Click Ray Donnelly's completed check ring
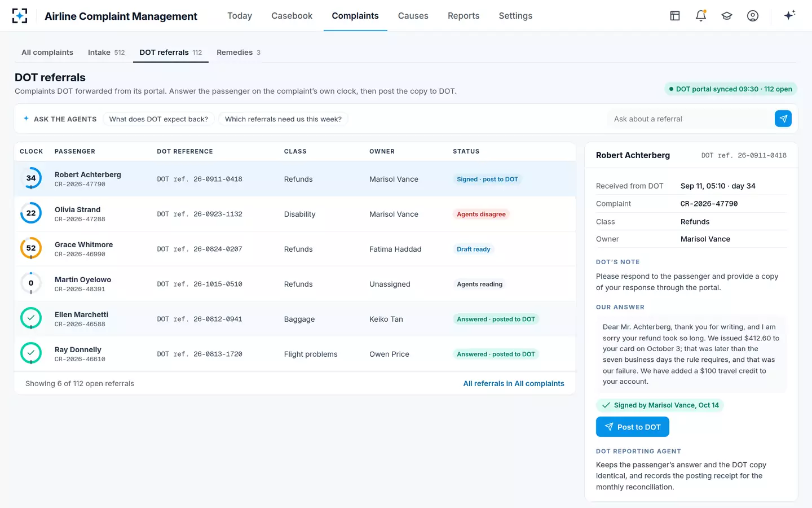This screenshot has height=508, width=812. [31, 353]
